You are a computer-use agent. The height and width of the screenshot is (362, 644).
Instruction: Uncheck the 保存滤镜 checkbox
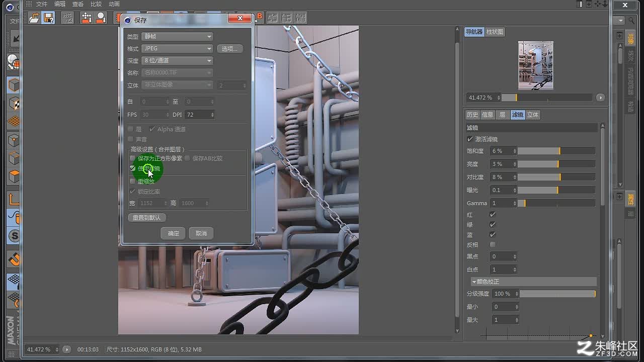point(133,168)
